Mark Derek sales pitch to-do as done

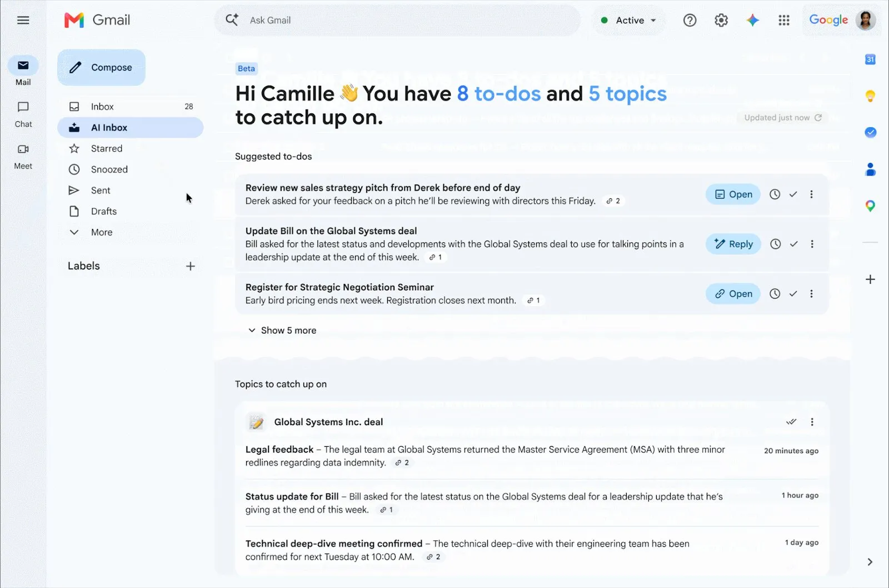(793, 194)
